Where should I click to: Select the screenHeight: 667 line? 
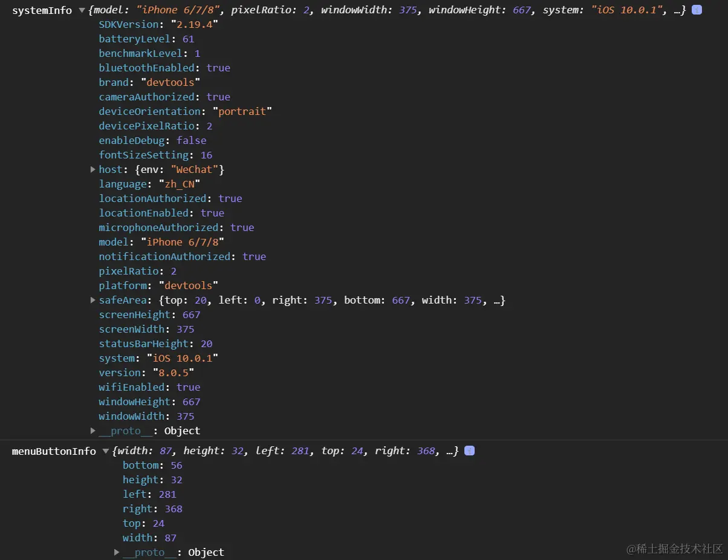click(149, 314)
